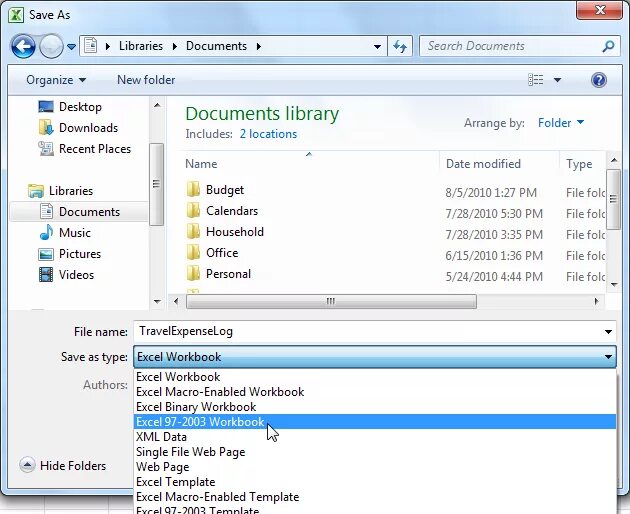The image size is (630, 514).
Task: Click the file list scroll left arrow
Action: pyautogui.click(x=176, y=301)
